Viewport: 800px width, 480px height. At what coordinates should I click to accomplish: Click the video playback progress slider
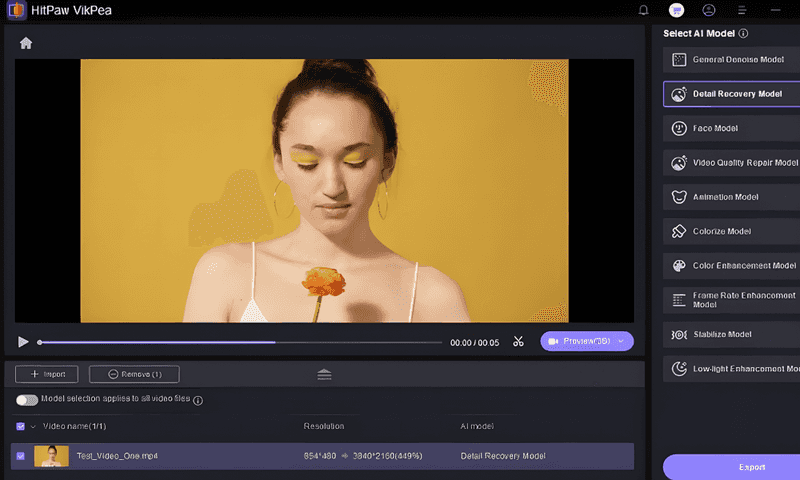click(x=241, y=342)
